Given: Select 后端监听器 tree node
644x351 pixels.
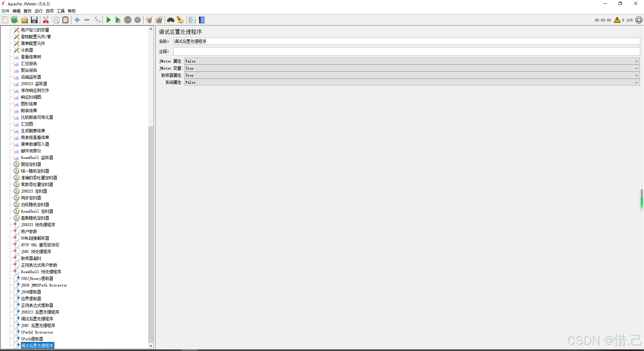Looking at the screenshot, I should [31, 77].
